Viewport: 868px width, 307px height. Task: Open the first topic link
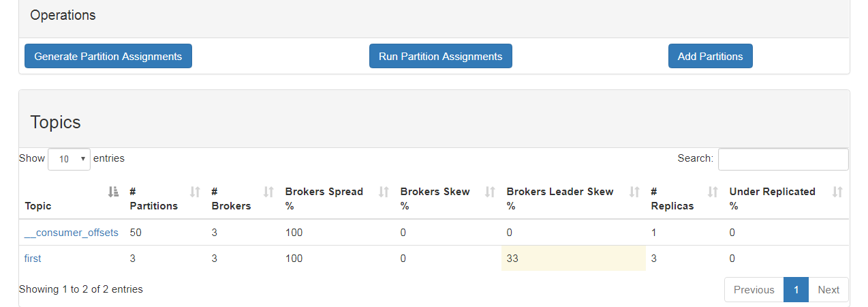(33, 259)
